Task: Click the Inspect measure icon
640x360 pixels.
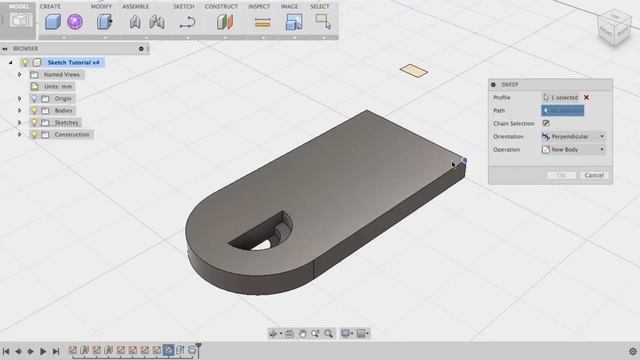Action: click(x=262, y=22)
